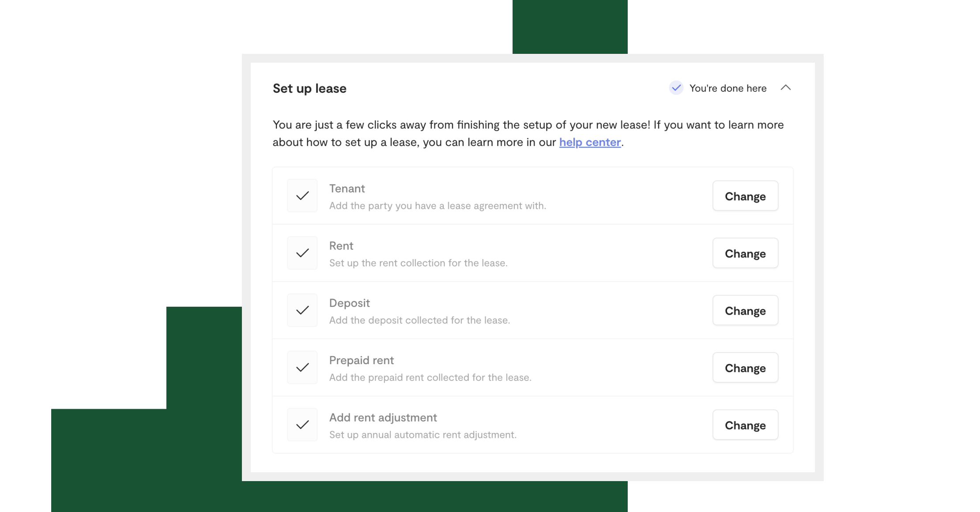This screenshot has height=512, width=980.
Task: Change the Deposit details
Action: [x=745, y=311]
